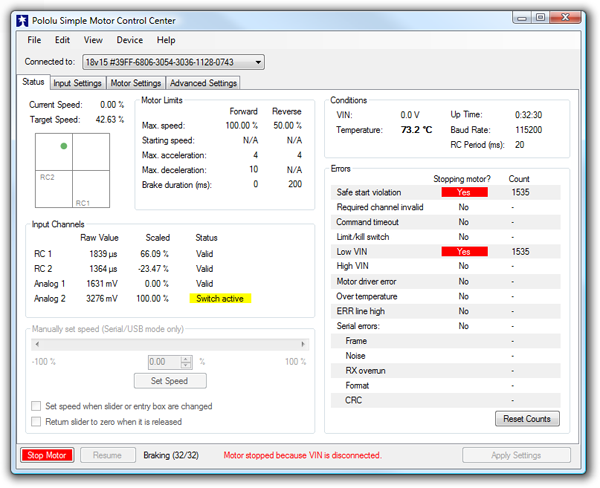Click the green dot in RC joystick plot
This screenshot has width=600, height=488.
coord(63,146)
